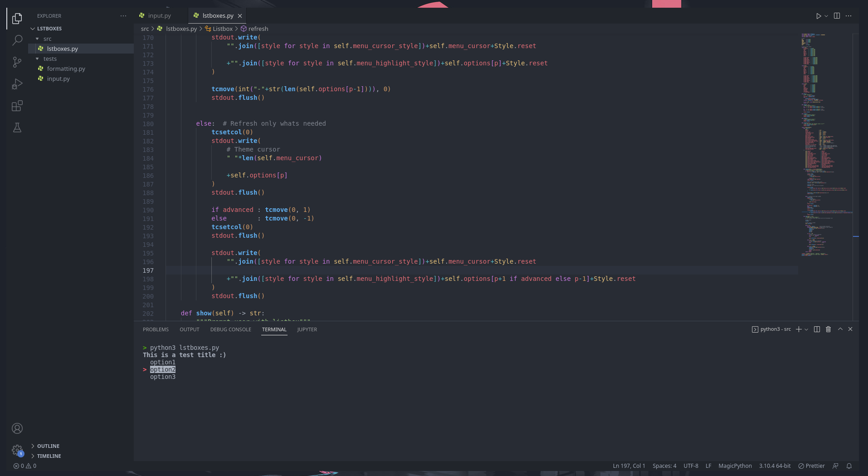
Task: Open the new terminal launch profile dropdown
Action: [806, 329]
